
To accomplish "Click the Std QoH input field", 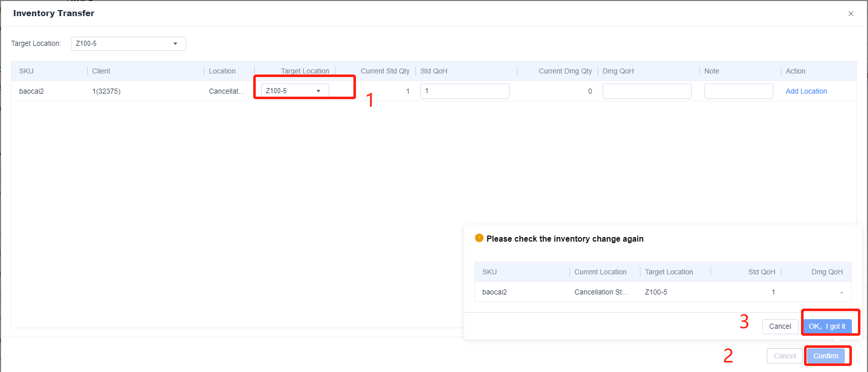I will point(464,91).
